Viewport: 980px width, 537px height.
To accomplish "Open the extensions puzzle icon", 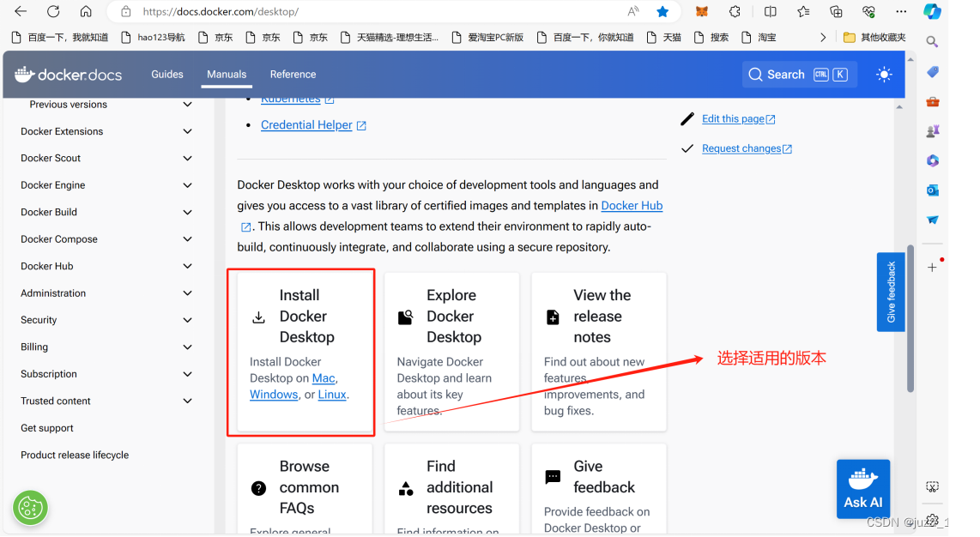I will coord(735,11).
